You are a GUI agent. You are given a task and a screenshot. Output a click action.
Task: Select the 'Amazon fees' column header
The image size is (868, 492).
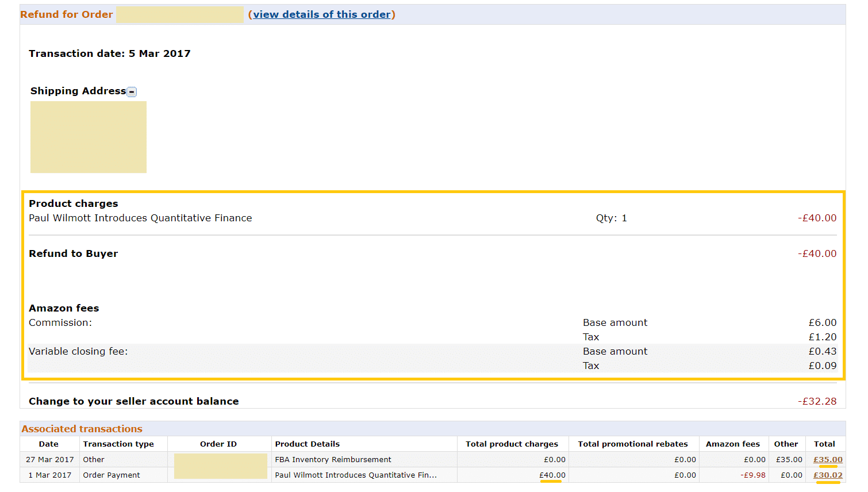[733, 444]
